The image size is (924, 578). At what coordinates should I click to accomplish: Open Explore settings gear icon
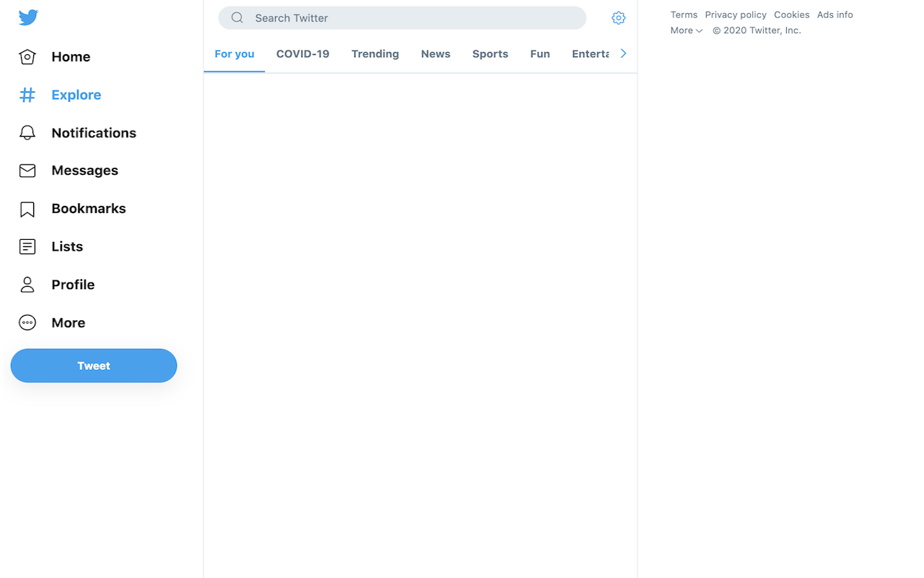pyautogui.click(x=619, y=18)
